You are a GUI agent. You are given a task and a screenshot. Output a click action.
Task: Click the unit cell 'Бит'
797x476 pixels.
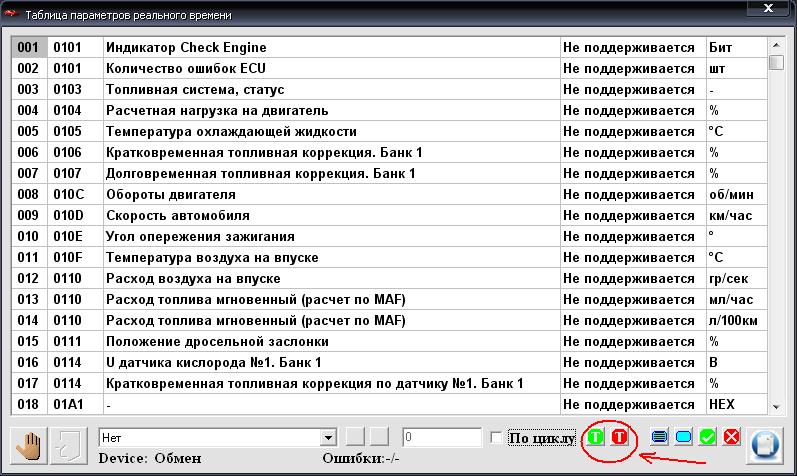[737, 47]
